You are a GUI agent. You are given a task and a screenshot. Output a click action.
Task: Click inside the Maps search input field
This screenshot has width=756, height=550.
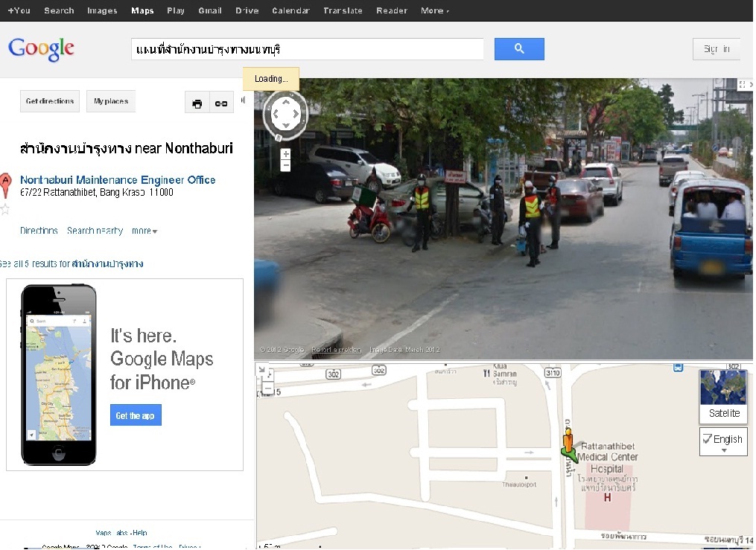tap(307, 49)
